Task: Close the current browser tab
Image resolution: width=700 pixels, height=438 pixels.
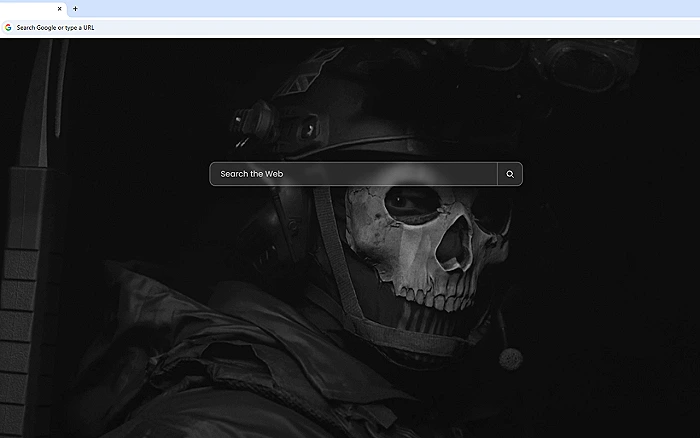Action: (59, 8)
